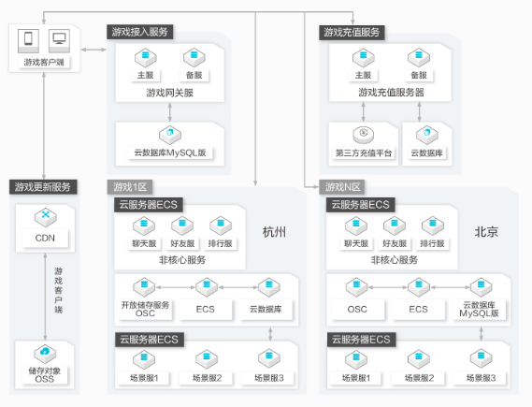This screenshot has width=532, height=407.
Task: Click the middle ECS icon in 游戏N区
Action: pyautogui.click(x=419, y=287)
